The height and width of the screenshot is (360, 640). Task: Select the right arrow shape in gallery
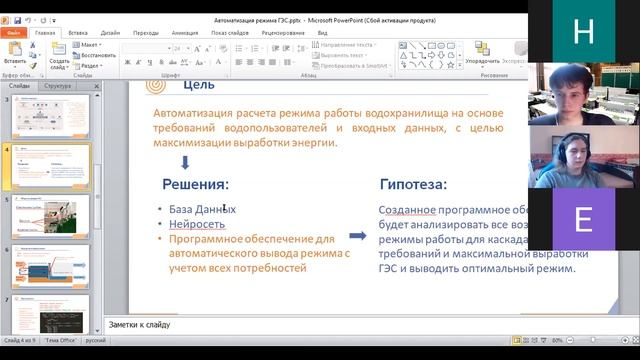click(x=432, y=55)
